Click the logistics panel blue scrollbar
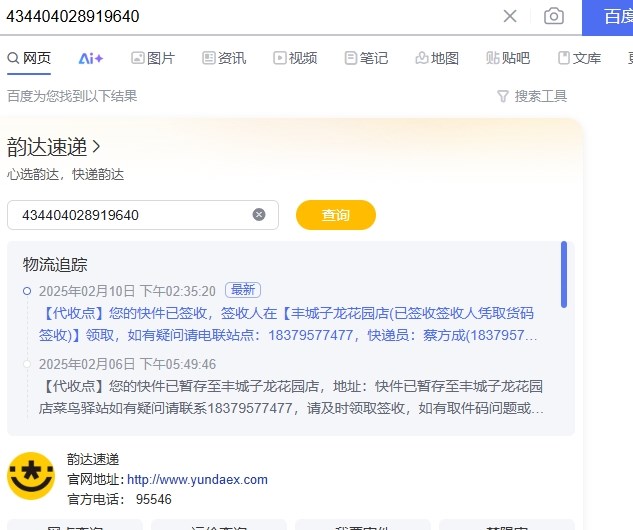This screenshot has width=633, height=530. [x=564, y=275]
